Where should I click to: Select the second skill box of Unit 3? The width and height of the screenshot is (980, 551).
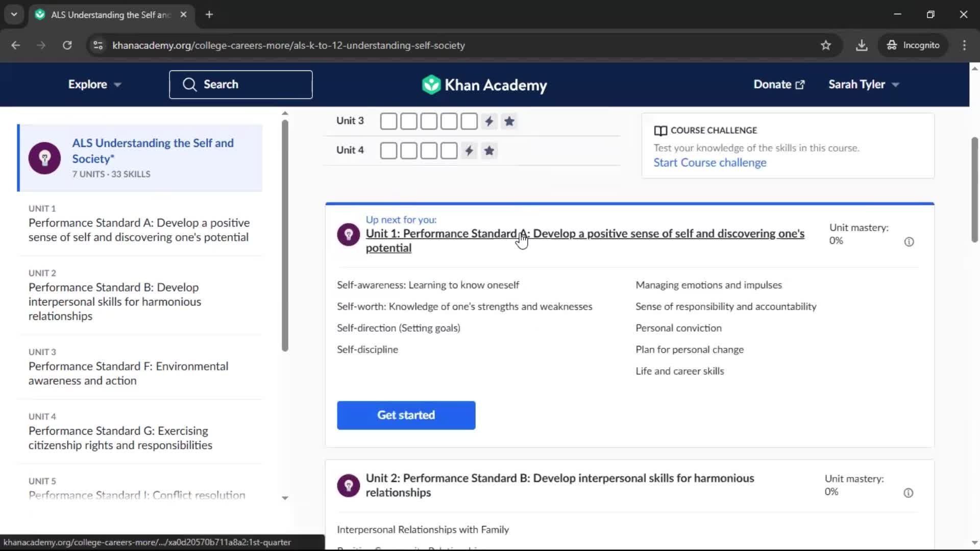coord(408,121)
